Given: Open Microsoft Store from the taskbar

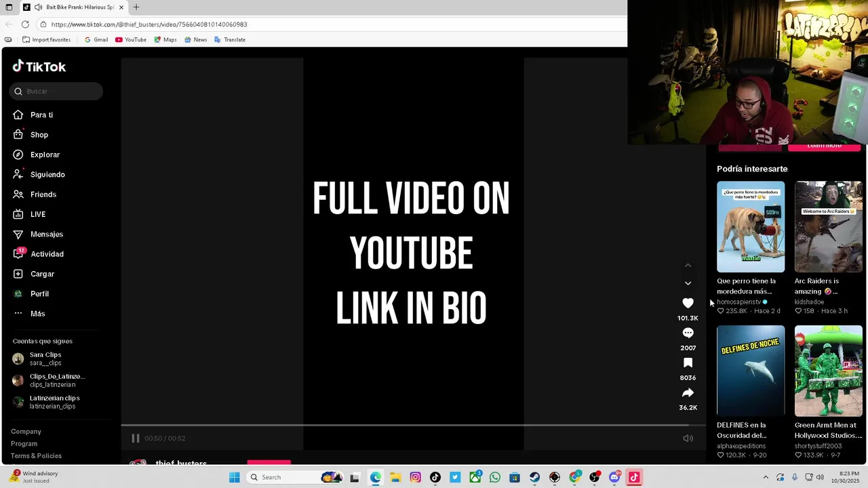Looking at the screenshot, I should [515, 477].
